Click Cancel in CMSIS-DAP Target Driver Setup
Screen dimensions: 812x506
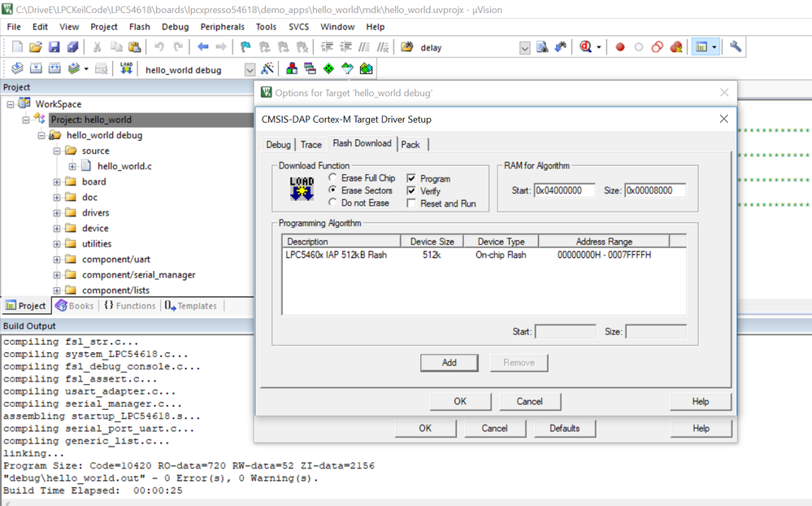click(529, 401)
